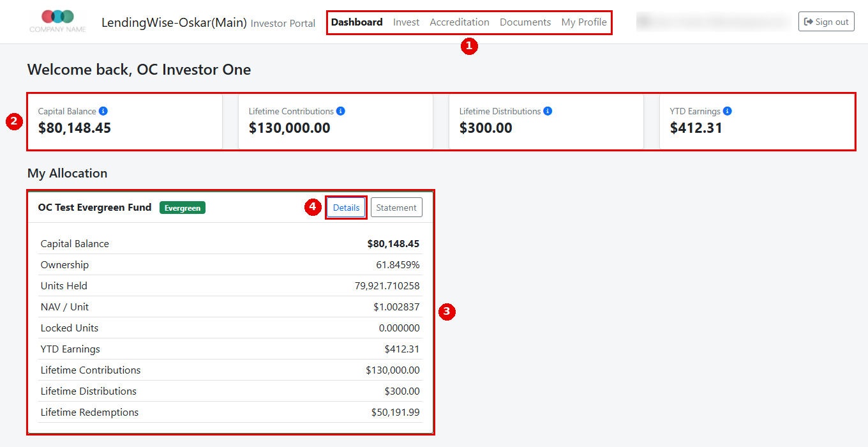Click the Welcome back, OC Investor One heading
Image resolution: width=868 pixels, height=447 pixels.
click(x=139, y=70)
